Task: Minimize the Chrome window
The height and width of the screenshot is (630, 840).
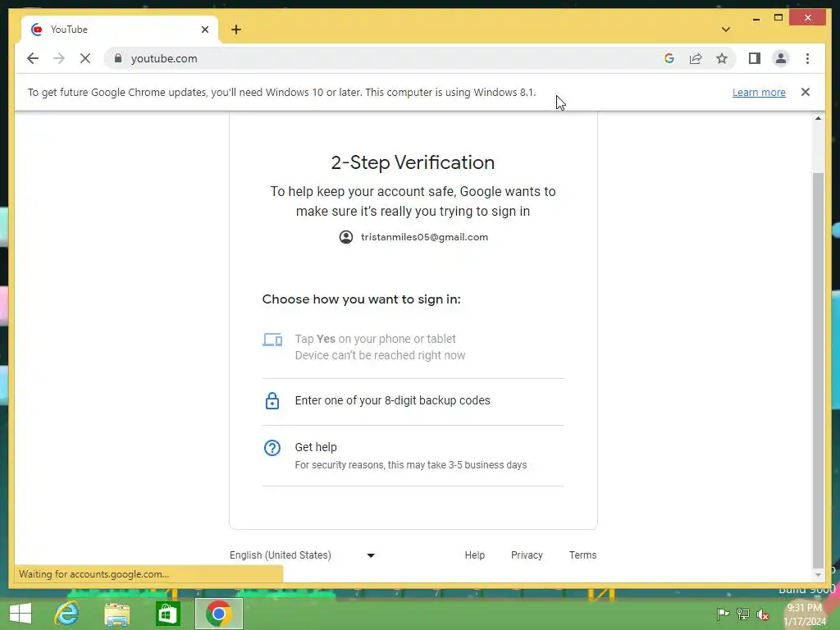Action: pyautogui.click(x=756, y=18)
